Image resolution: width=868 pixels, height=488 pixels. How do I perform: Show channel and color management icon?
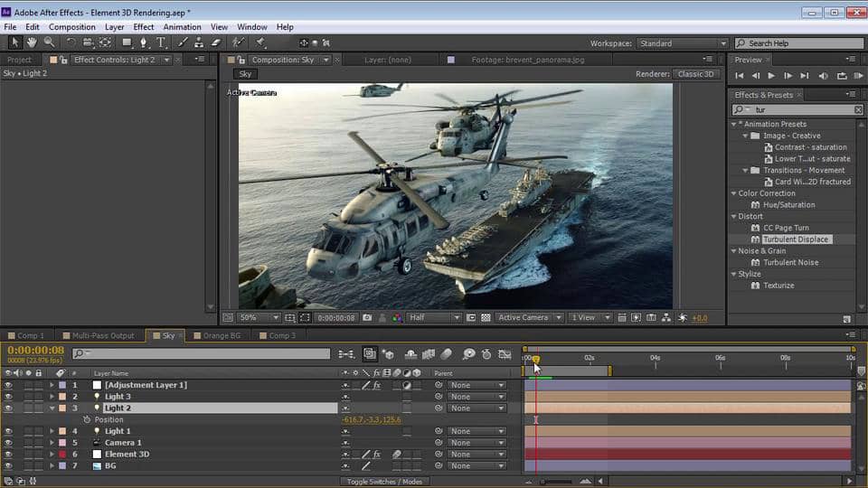pos(397,317)
